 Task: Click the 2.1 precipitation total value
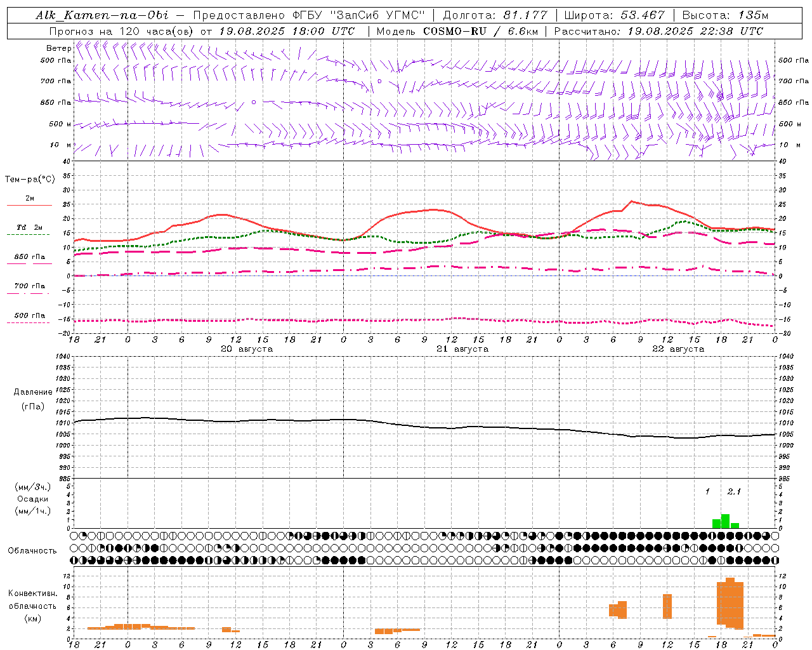pos(734,491)
